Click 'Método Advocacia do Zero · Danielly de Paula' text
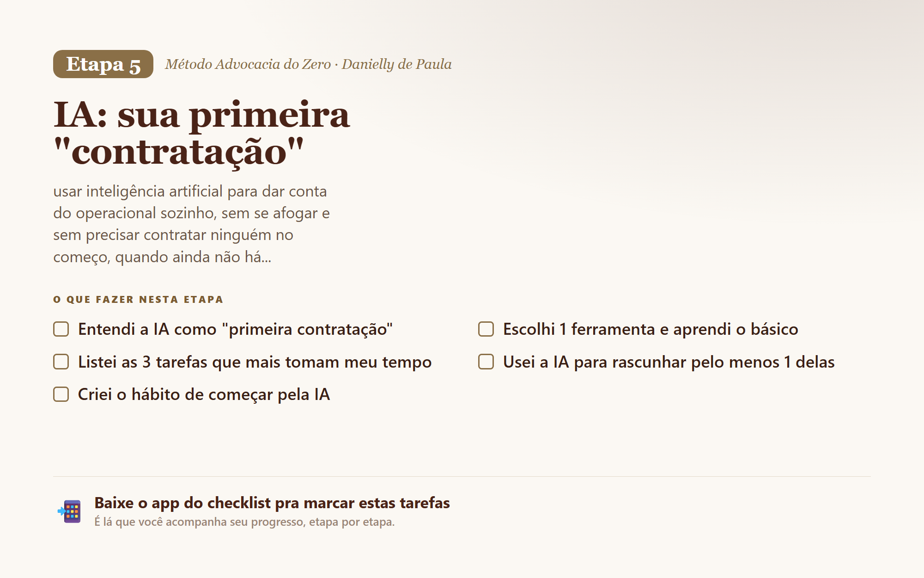 [308, 64]
